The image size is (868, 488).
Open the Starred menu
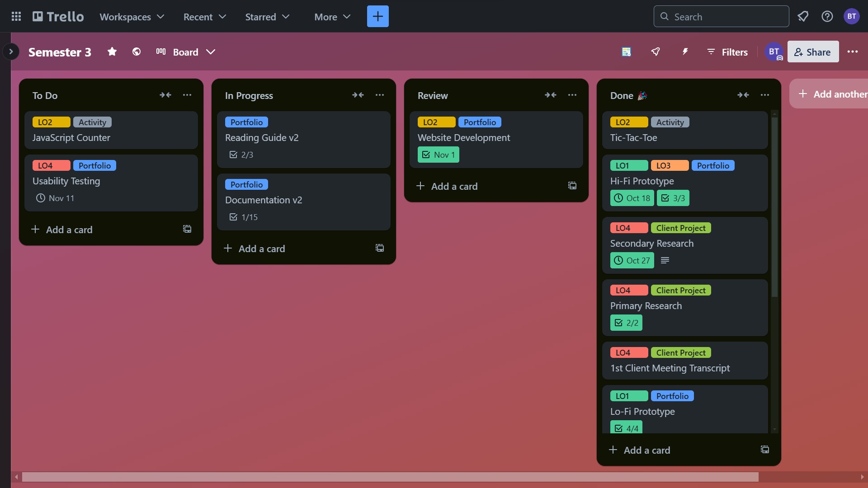267,17
